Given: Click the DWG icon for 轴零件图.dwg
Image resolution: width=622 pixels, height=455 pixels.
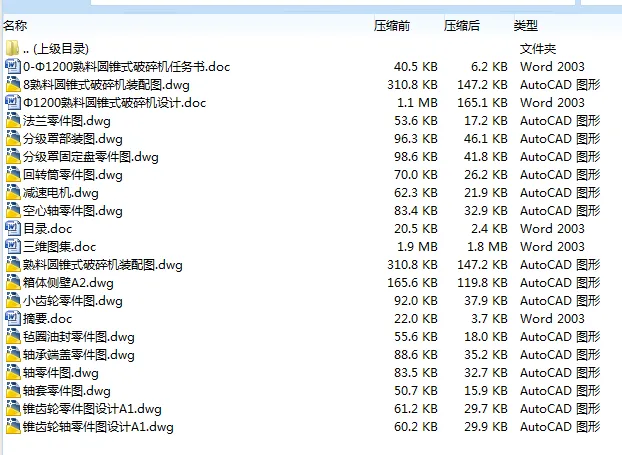Looking at the screenshot, I should [13, 372].
